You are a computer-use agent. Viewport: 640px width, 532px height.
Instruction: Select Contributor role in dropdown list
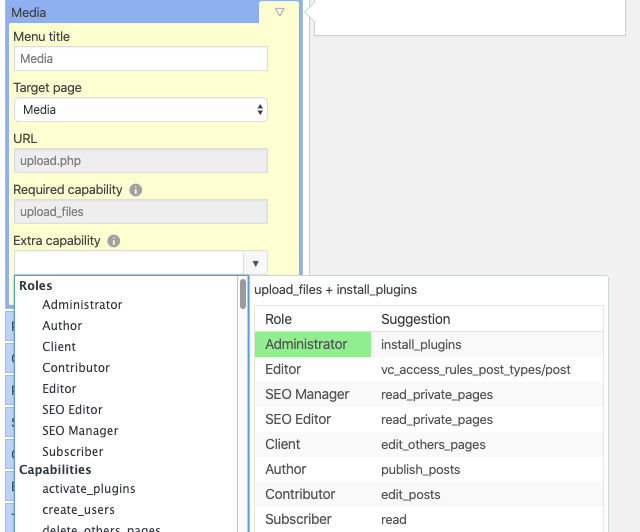76,367
